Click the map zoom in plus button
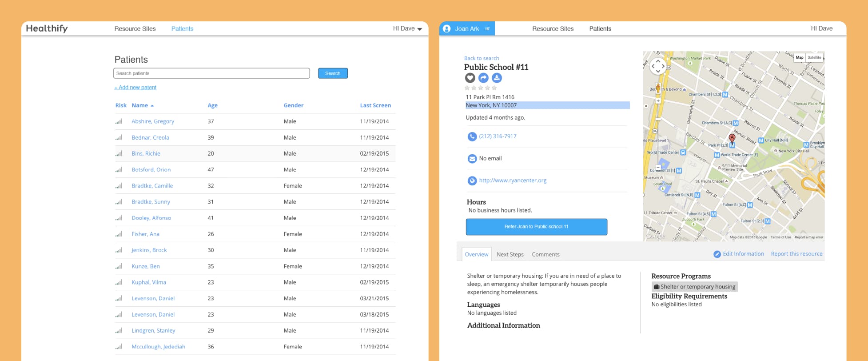Image resolution: width=868 pixels, height=361 pixels. 658,101
